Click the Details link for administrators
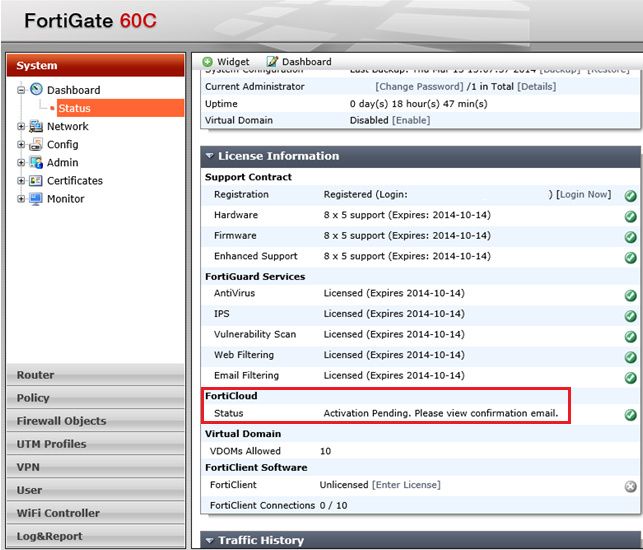The image size is (643, 550). click(537, 87)
